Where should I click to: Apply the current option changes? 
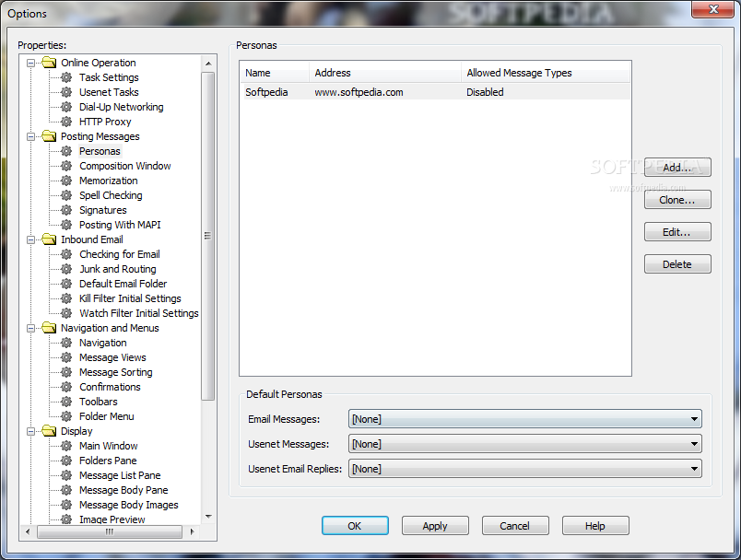435,526
